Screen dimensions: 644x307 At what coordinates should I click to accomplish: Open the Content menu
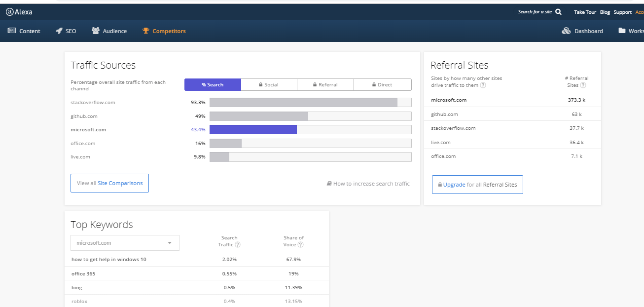coord(24,31)
